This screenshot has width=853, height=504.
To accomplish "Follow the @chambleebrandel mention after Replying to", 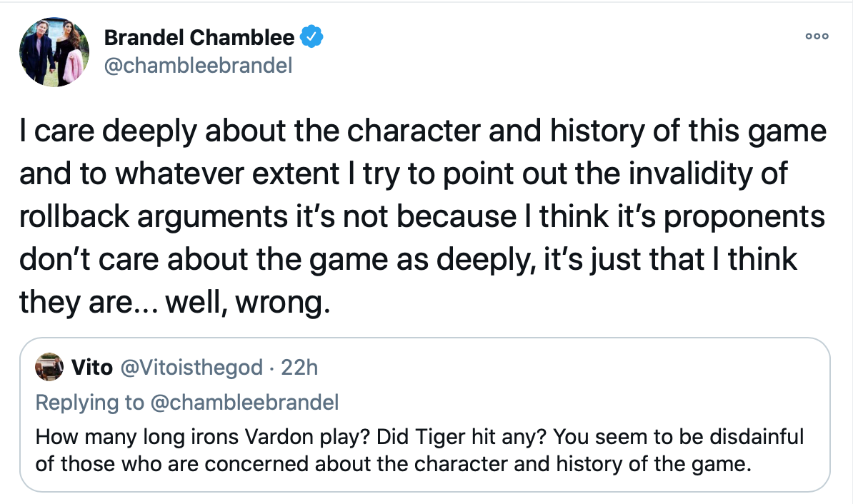I will click(x=244, y=403).
